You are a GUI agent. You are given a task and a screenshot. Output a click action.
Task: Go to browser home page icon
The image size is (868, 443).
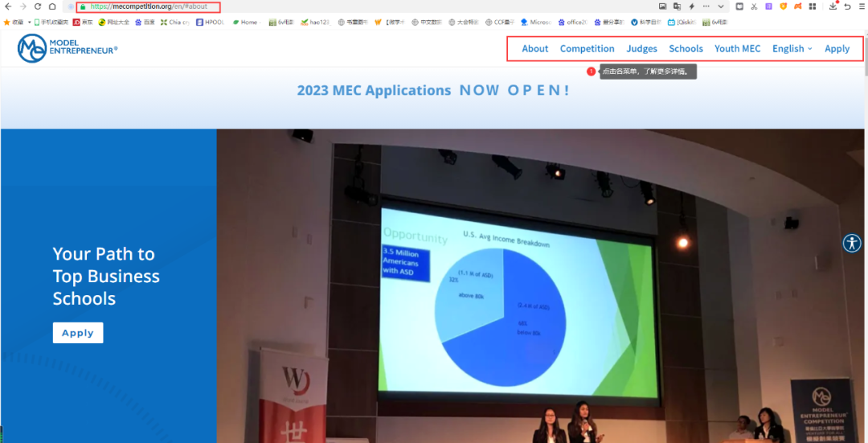click(52, 6)
